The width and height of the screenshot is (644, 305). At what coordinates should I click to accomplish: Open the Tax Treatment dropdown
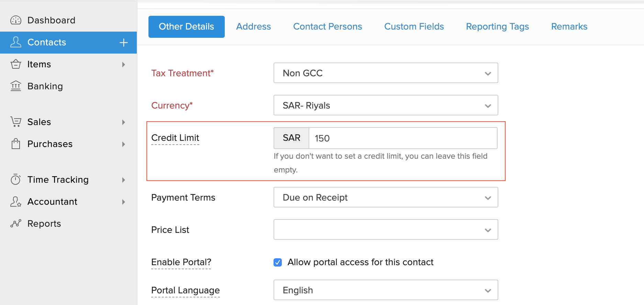386,73
